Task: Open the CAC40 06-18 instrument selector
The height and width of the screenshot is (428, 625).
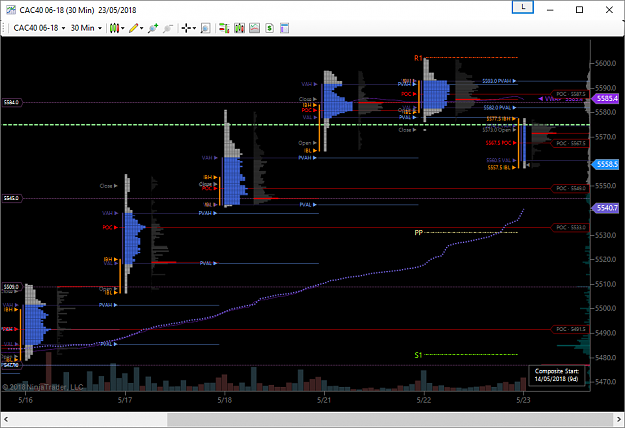Action: (39, 28)
